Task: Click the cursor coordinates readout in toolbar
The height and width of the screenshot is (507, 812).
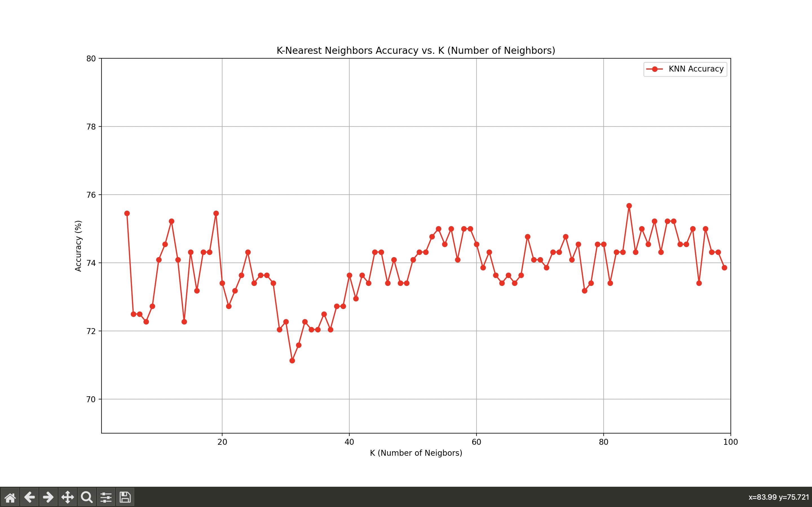Action: [x=778, y=497]
